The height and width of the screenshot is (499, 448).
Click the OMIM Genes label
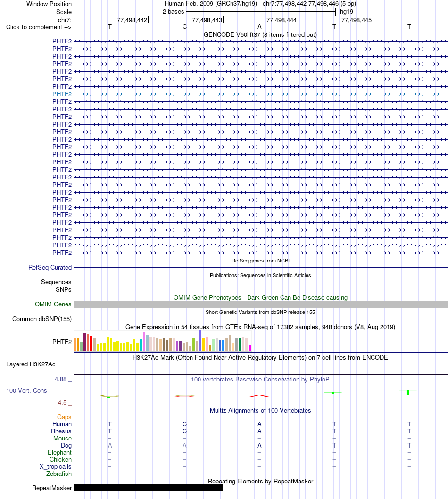(53, 304)
